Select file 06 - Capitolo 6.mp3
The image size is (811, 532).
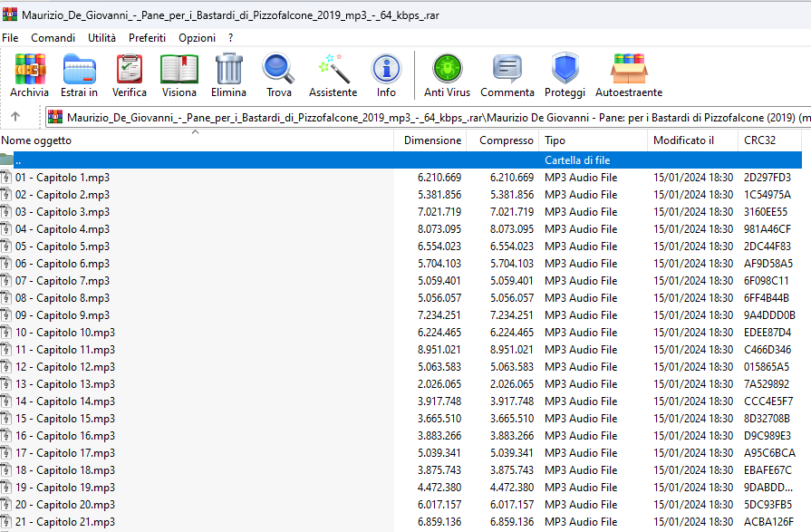tap(401, 264)
